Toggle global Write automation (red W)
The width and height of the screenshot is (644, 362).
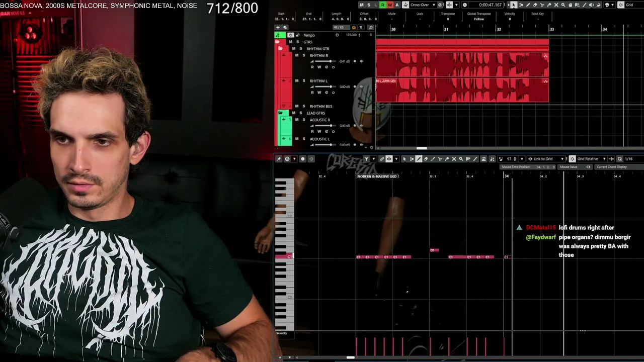(x=390, y=5)
